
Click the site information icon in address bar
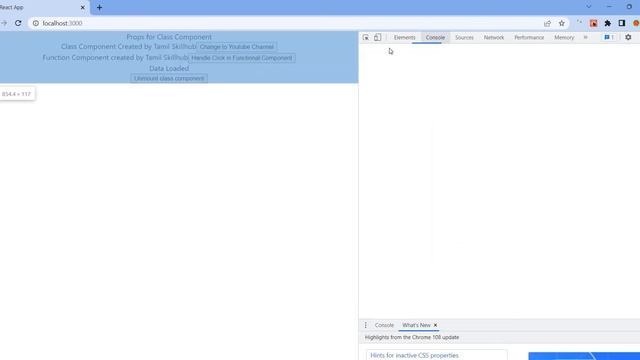click(36, 23)
